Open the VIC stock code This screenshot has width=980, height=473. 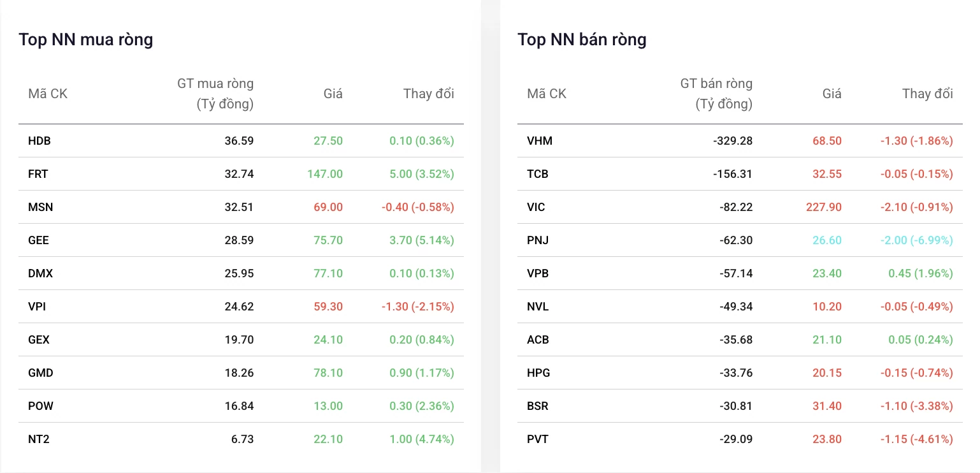click(x=536, y=207)
